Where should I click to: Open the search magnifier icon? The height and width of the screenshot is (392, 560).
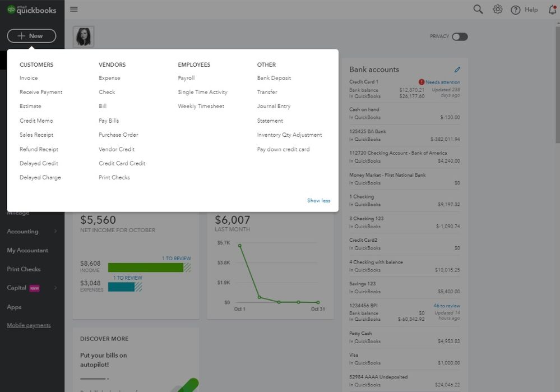[x=478, y=10]
